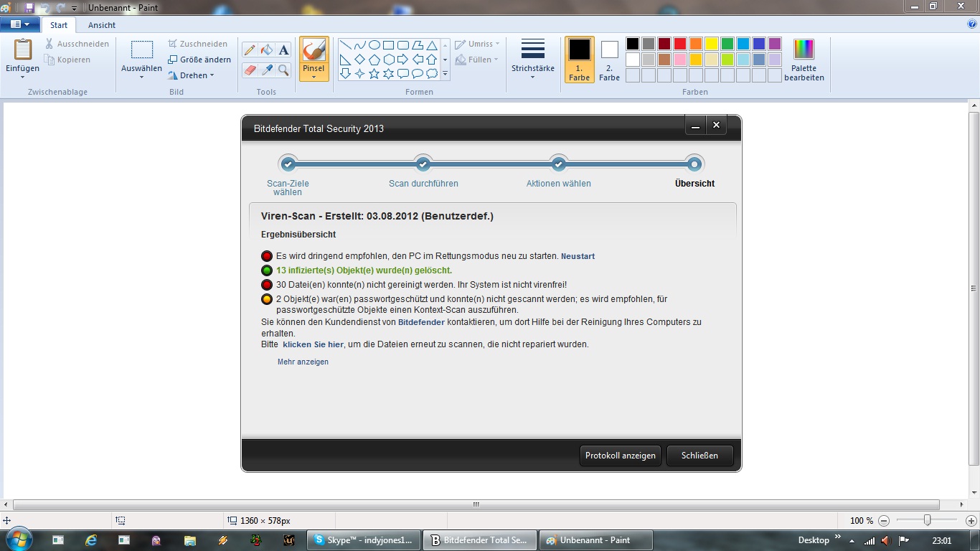Click the Größe ändern resize button
Viewport: 980px width, 551px height.
(199, 60)
